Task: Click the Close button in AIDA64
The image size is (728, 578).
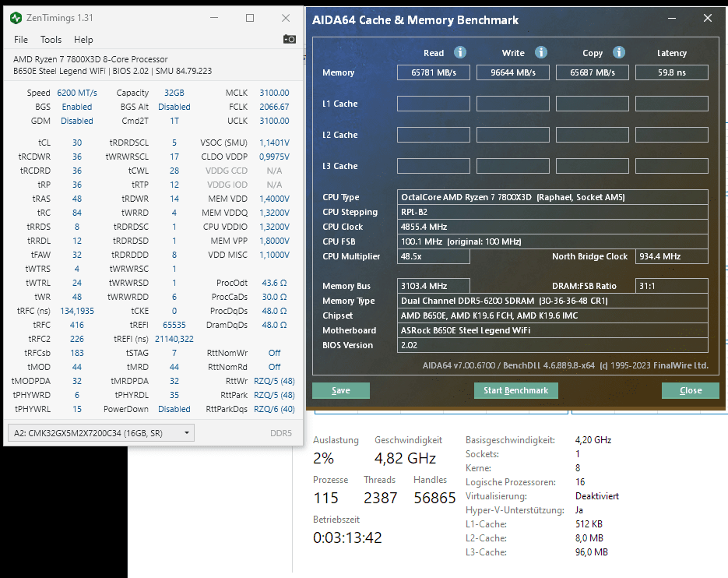Action: (x=691, y=391)
